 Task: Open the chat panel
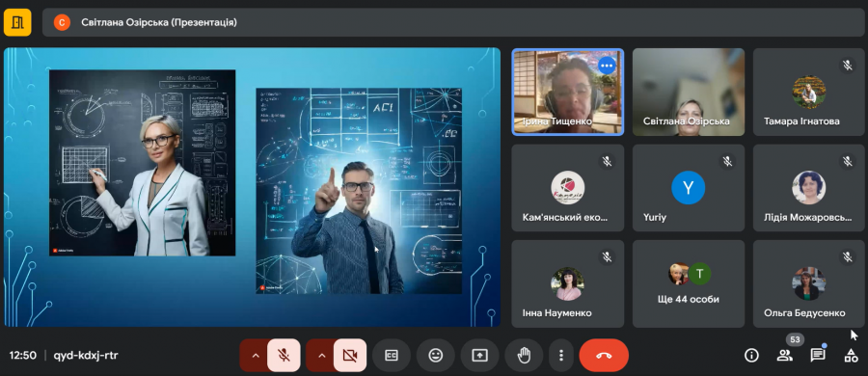818,355
